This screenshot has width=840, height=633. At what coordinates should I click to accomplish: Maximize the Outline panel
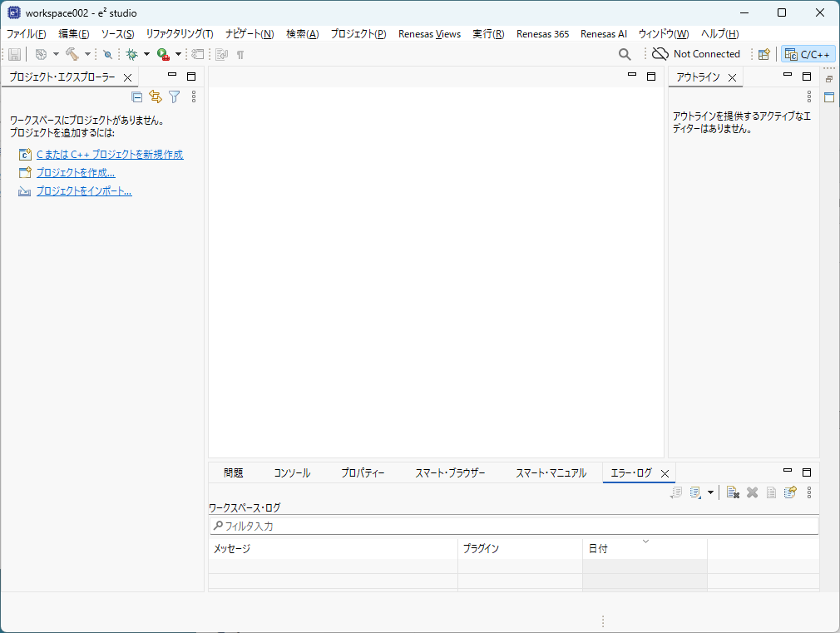[807, 77]
